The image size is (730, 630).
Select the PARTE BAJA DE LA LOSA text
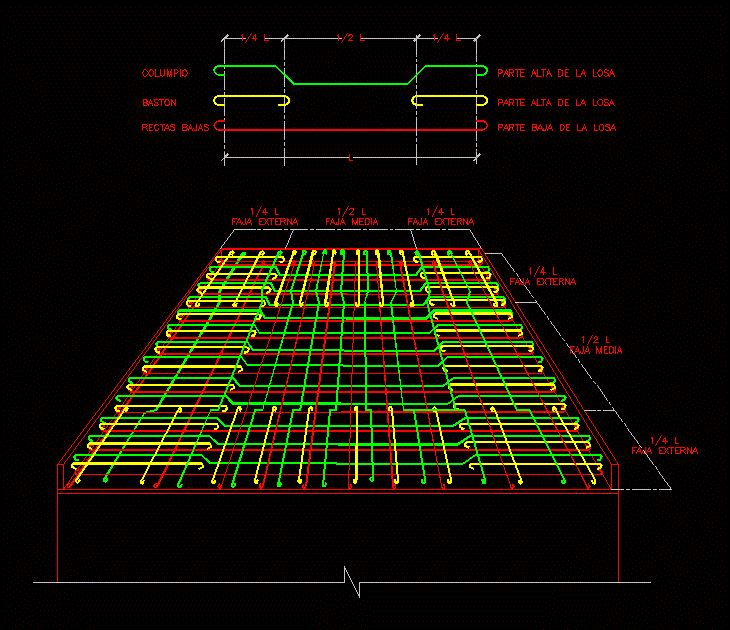coord(556,127)
